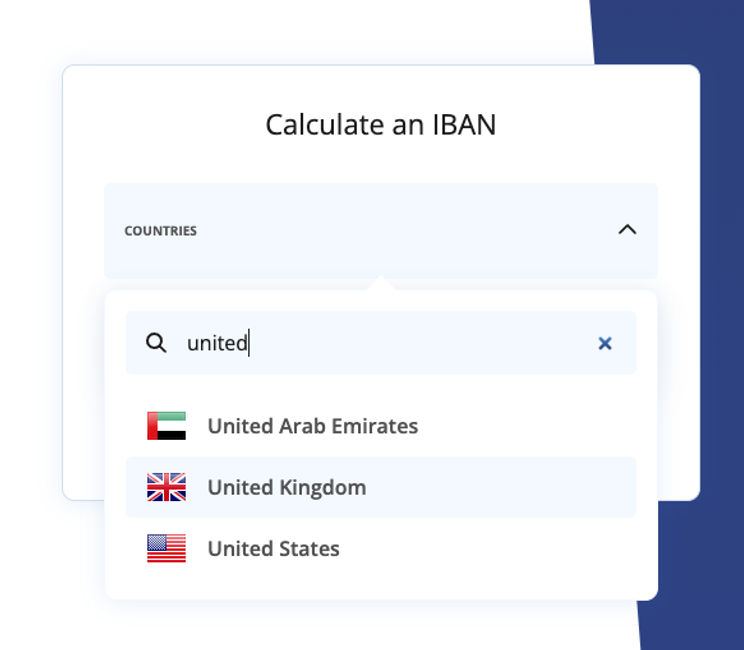Click empty middle area of the search box
Screen dimensions: 744x650
pyautogui.click(x=420, y=343)
